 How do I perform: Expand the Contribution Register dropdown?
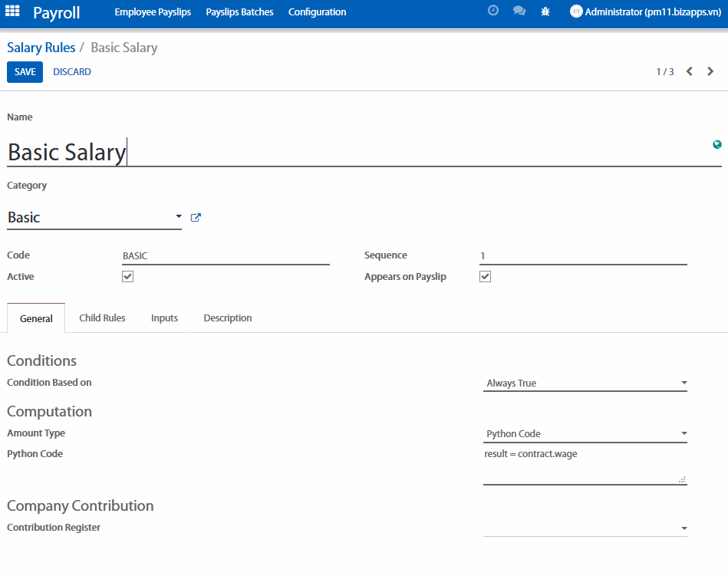tap(585, 528)
